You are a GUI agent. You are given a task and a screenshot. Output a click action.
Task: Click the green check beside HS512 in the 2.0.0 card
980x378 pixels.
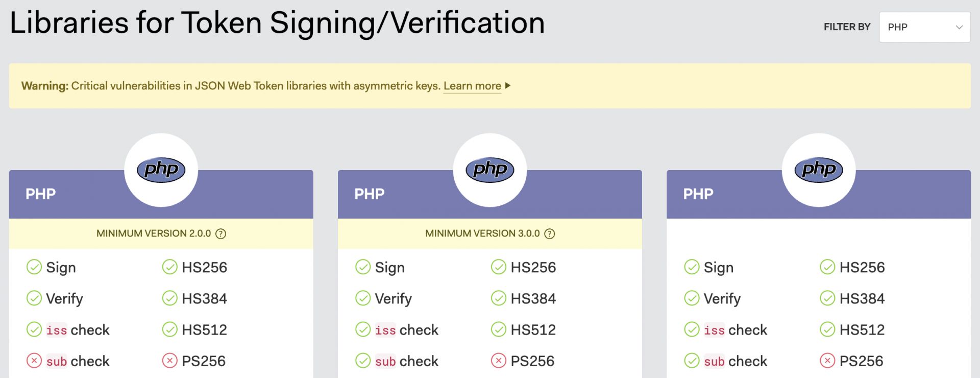coord(170,330)
